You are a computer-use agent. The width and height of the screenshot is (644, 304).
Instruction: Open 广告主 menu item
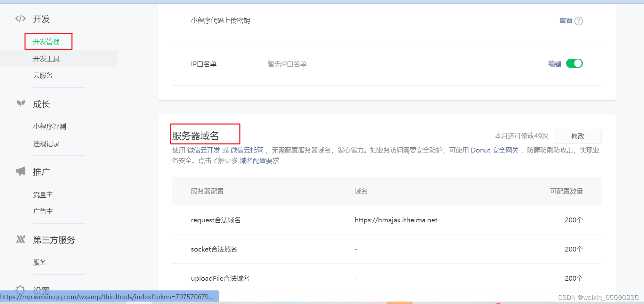[x=43, y=211]
